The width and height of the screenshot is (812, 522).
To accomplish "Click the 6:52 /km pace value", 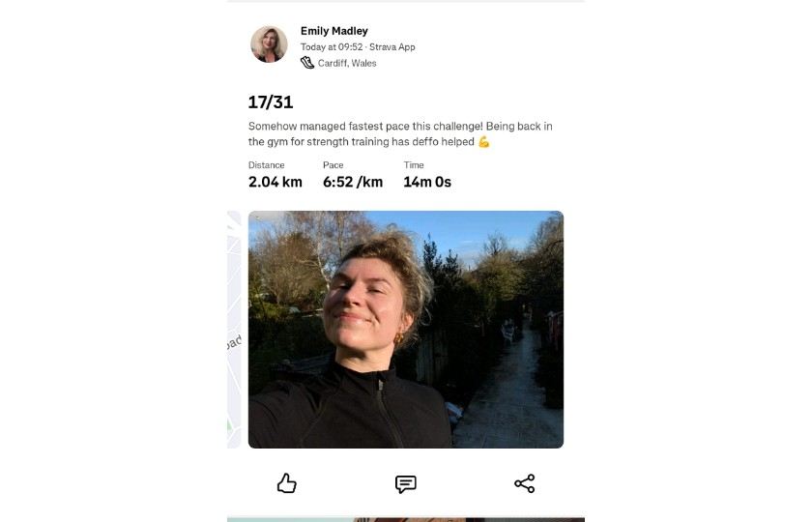I will click(x=353, y=182).
